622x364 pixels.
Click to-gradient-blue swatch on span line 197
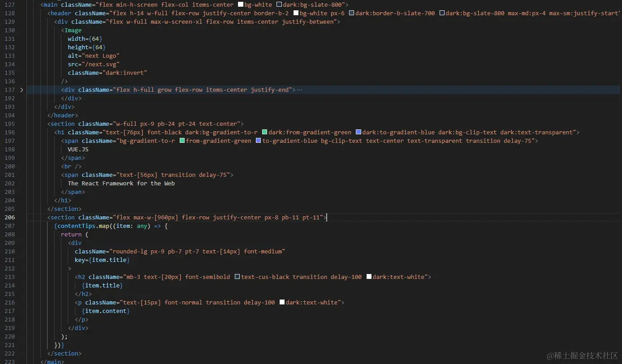pos(258,141)
